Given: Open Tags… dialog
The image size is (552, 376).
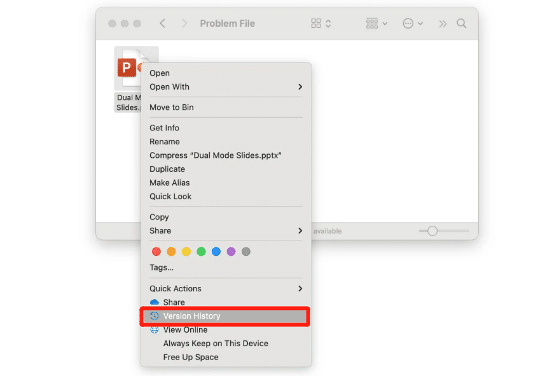Looking at the screenshot, I should [x=226, y=268].
